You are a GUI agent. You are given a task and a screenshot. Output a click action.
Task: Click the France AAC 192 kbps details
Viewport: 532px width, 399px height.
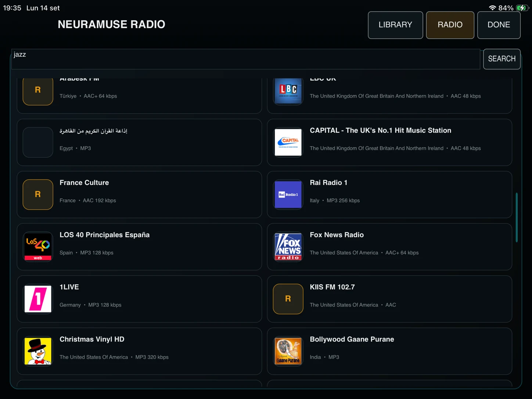pos(88,200)
